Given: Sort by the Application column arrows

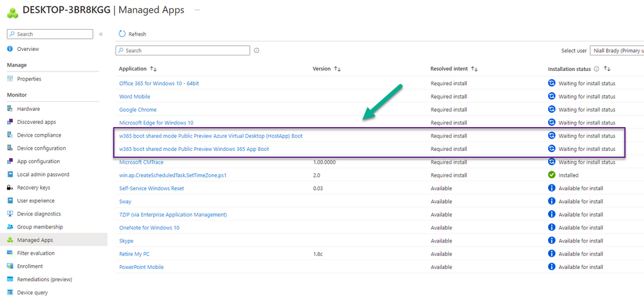Looking at the screenshot, I should 153,69.
